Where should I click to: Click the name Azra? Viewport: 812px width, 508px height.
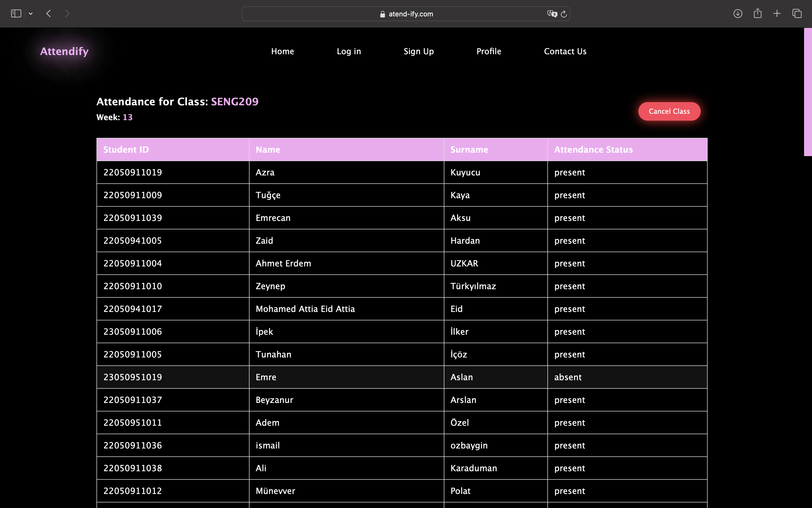pos(265,172)
